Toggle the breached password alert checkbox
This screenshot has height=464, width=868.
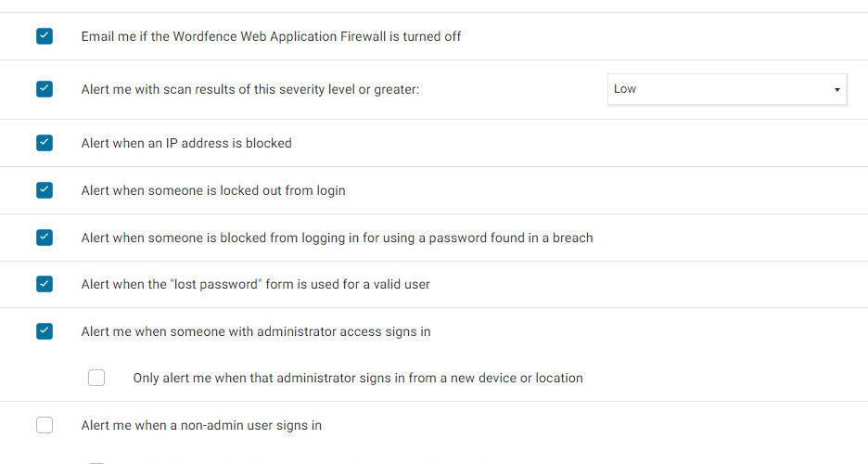[45, 238]
